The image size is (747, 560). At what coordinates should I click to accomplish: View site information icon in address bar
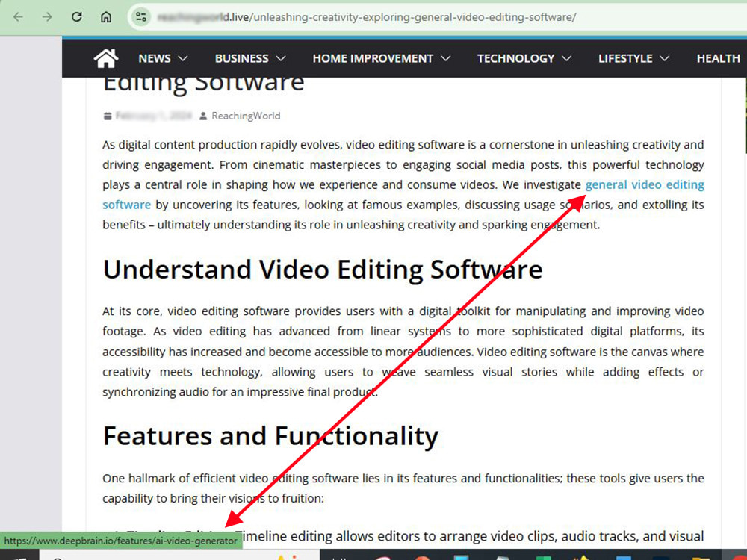(141, 17)
